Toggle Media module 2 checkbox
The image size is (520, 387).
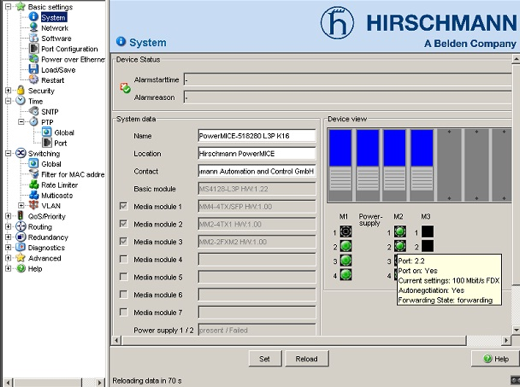123,224
